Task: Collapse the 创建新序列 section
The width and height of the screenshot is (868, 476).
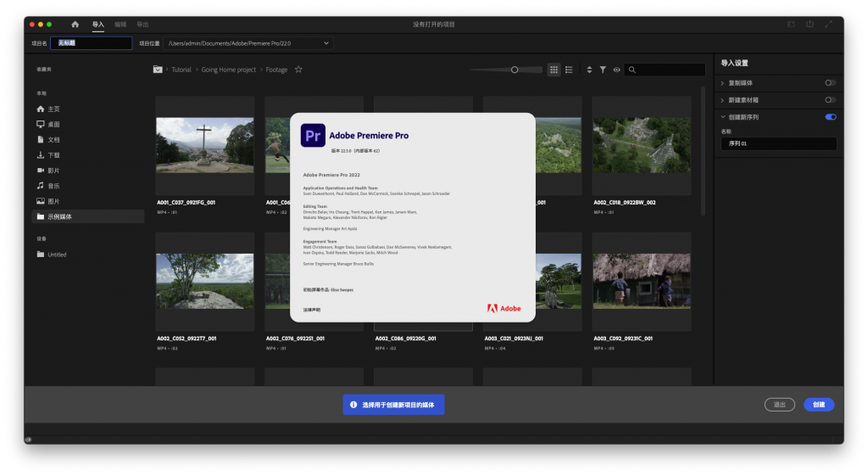Action: pyautogui.click(x=722, y=117)
